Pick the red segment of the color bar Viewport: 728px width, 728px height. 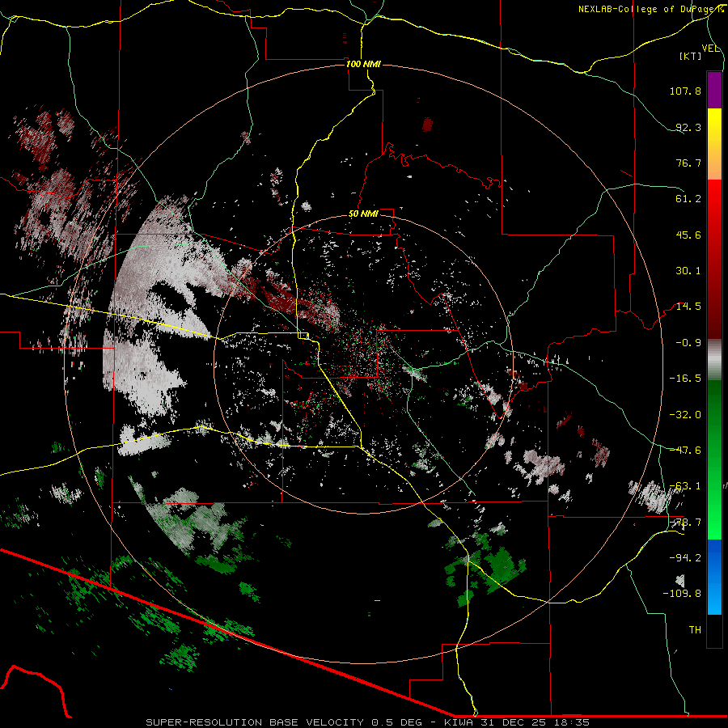point(714,259)
